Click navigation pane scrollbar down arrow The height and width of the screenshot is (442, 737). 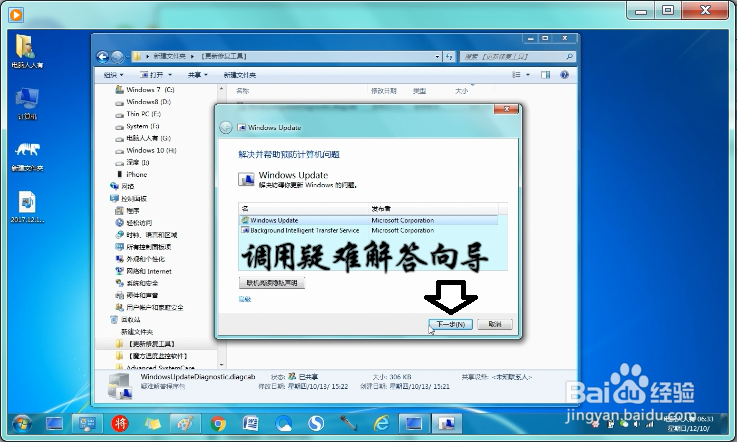pyautogui.click(x=221, y=365)
